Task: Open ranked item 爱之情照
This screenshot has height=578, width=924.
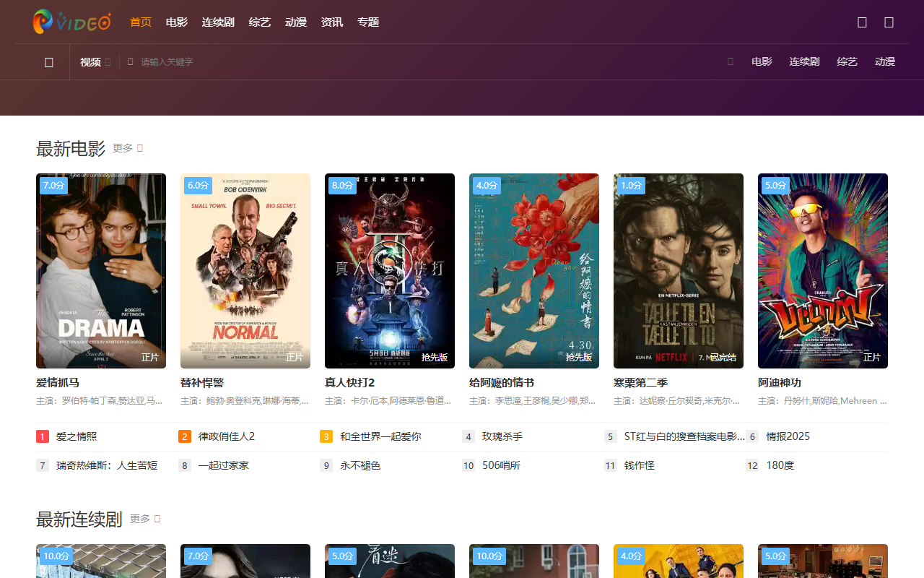Action: [x=77, y=436]
